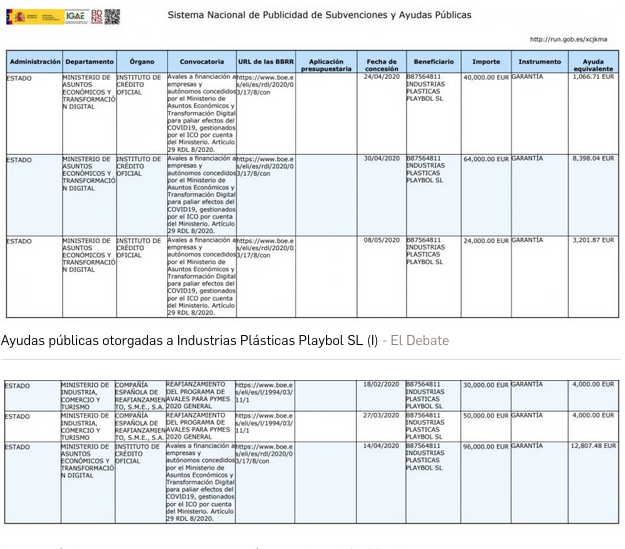
Task: Click the amount 24,000.00 EUR
Action: point(486,241)
